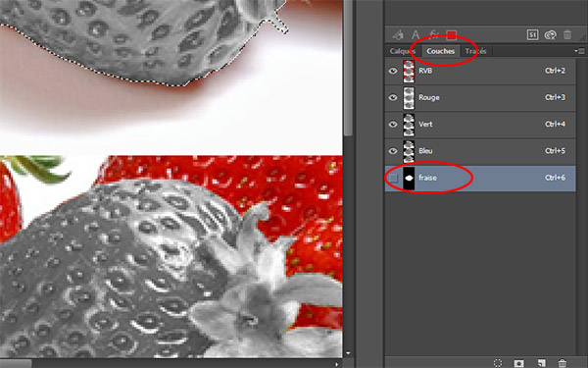Hide the Rouge channel eye
This screenshot has height=368, width=588.
coord(393,97)
